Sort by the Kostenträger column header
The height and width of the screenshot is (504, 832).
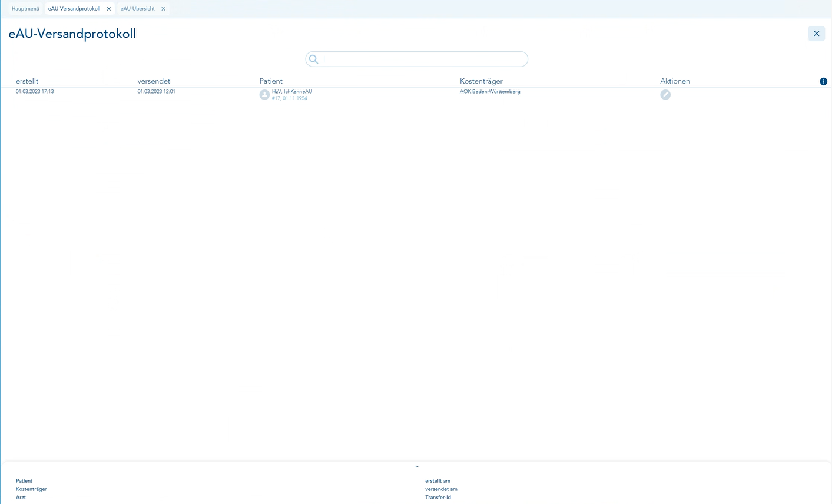[x=481, y=81]
